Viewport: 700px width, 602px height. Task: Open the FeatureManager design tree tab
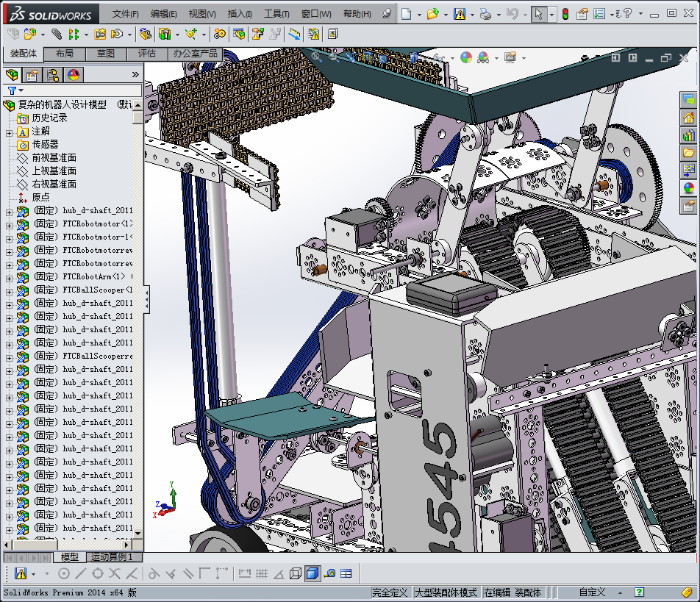(12, 75)
